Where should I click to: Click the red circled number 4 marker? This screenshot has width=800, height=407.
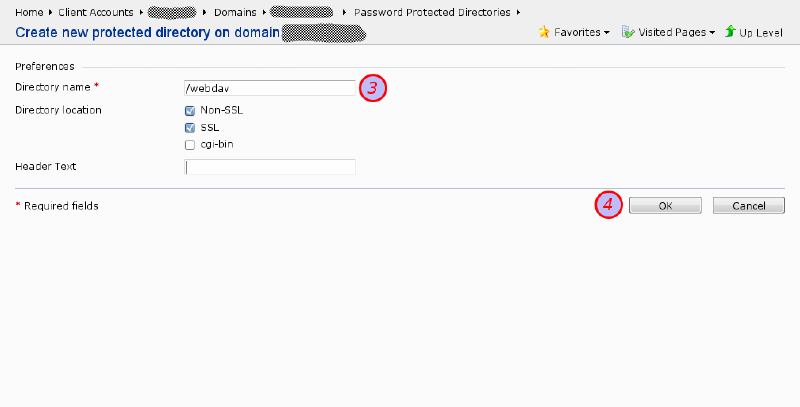(x=609, y=205)
